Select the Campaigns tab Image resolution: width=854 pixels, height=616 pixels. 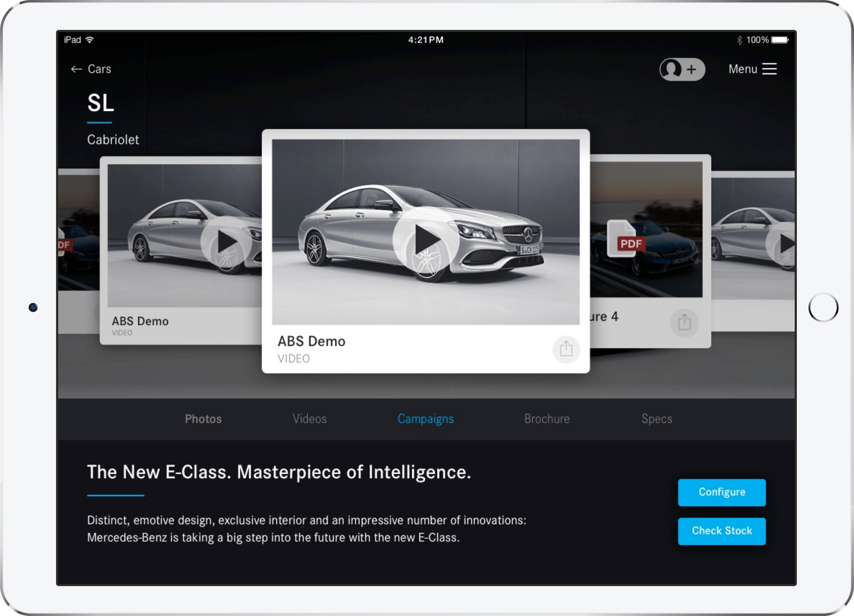click(425, 419)
